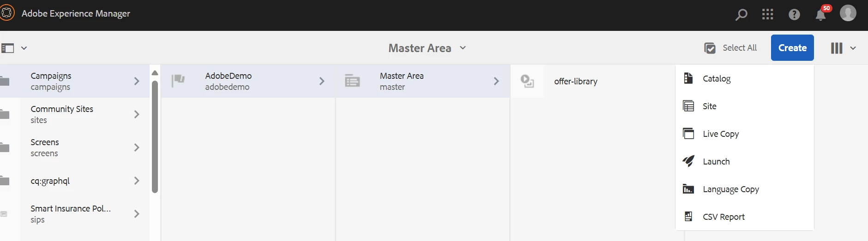
Task: Expand the Screens row chevron
Action: (137, 147)
